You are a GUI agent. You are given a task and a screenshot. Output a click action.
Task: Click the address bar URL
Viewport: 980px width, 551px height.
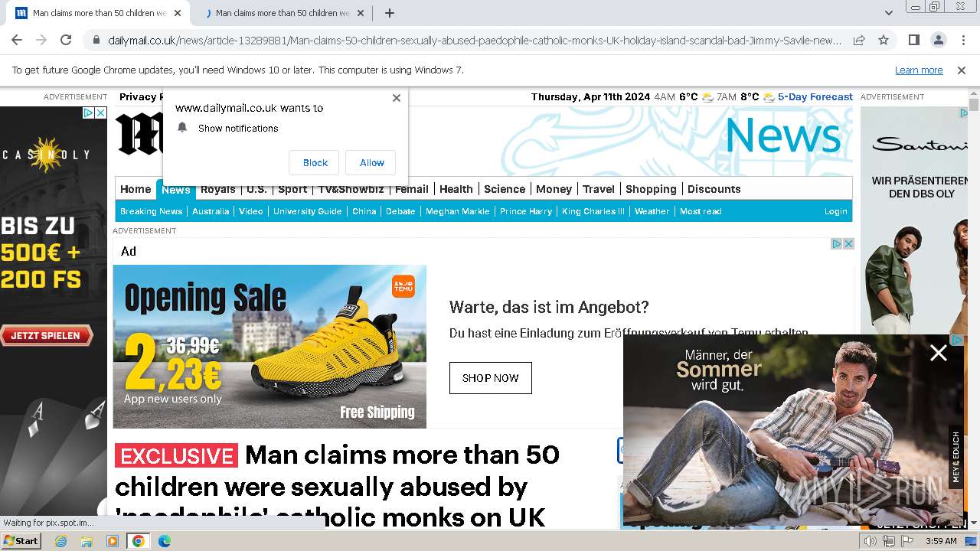[x=475, y=40]
